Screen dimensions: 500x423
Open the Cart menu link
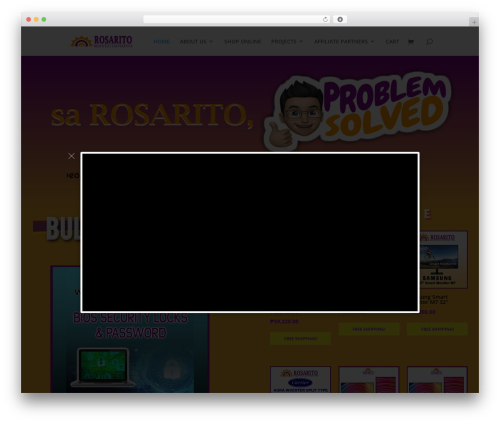tap(392, 41)
